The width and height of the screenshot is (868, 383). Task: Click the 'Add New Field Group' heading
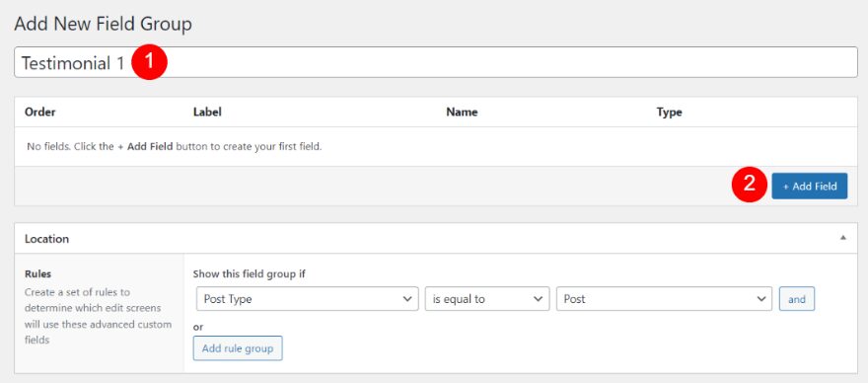pos(103,25)
